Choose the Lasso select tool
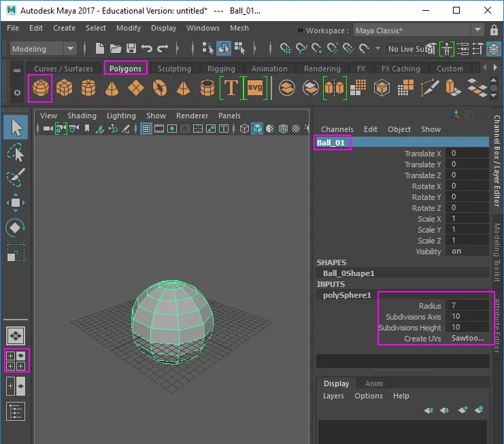The image size is (504, 444). (16, 152)
